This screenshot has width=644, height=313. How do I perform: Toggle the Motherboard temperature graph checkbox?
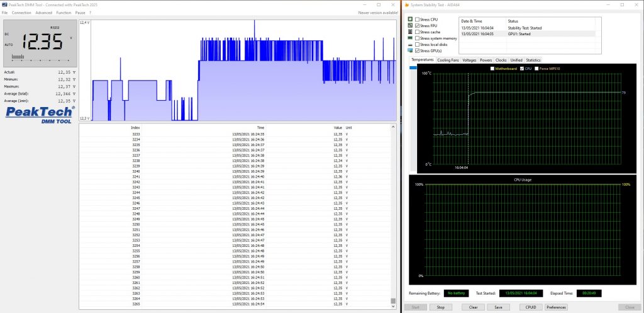point(492,68)
